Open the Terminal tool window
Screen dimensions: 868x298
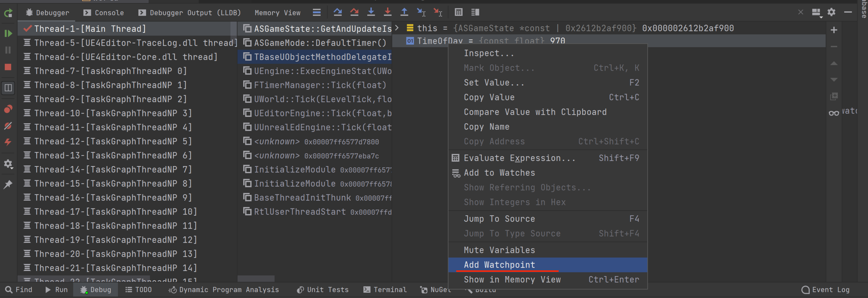(385, 290)
